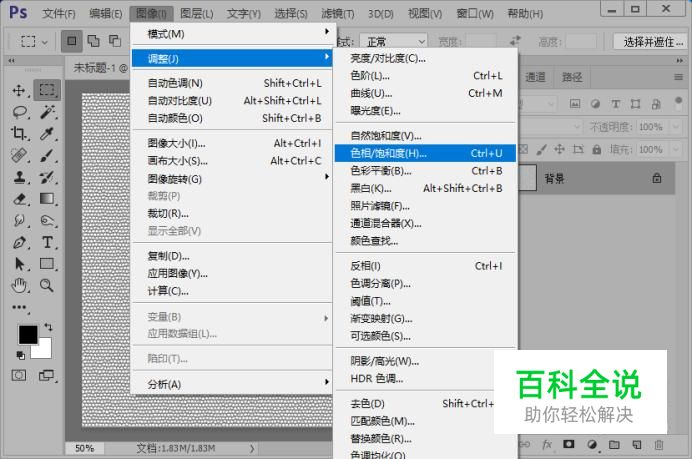Choose Add to Selection mode
Image resolution: width=692 pixels, height=459 pixels.
tap(93, 41)
